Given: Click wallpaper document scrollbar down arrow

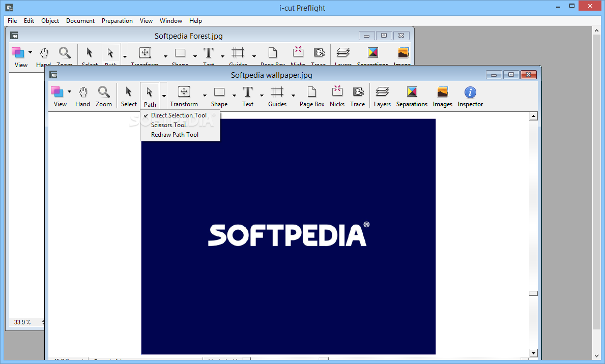Looking at the screenshot, I should click(534, 353).
